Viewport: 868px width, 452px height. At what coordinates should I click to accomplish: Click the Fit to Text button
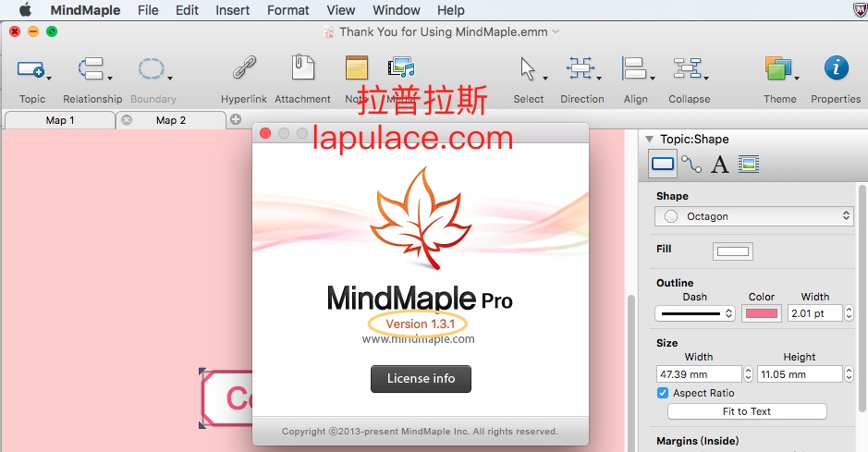[x=747, y=411]
